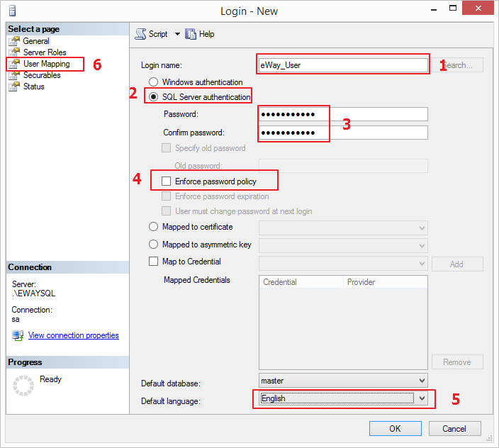499x448 pixels.
Task: Click the Help book icon
Action: click(x=191, y=34)
